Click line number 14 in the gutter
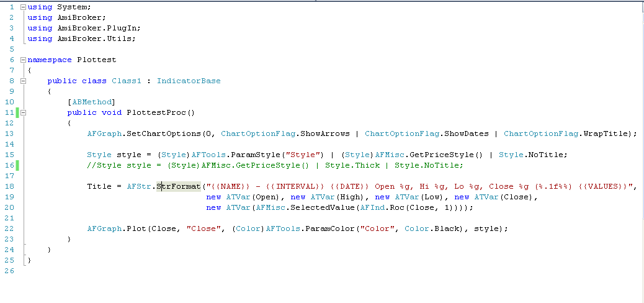Viewport: 644px width, 303px height. (x=9, y=144)
